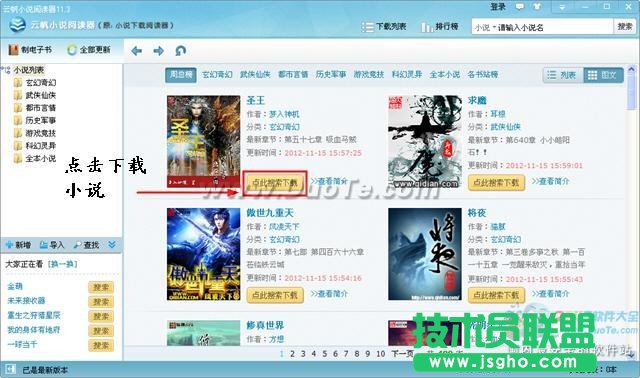Viewport: 640px width, 378px height.
Task: Focus the 请输入小说名 search field
Action: click(554, 27)
